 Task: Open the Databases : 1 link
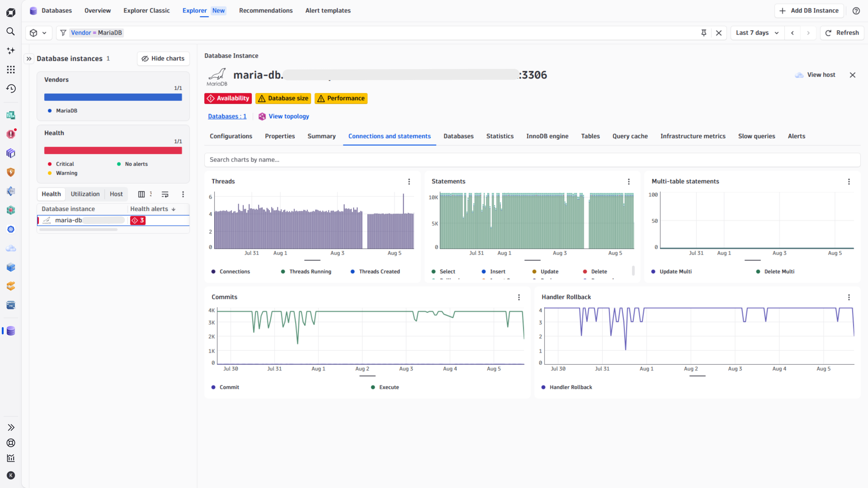[x=227, y=116]
